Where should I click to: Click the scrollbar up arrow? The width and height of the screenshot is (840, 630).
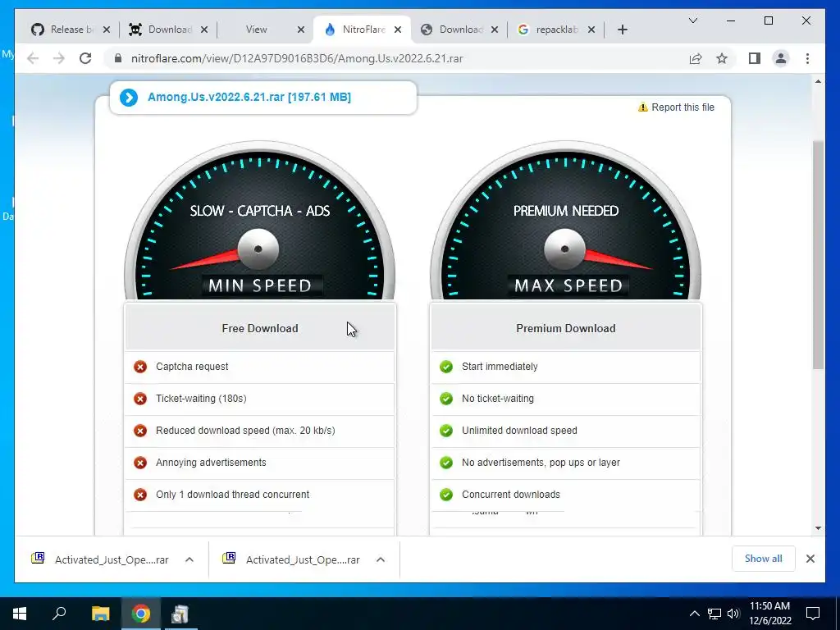point(818,81)
